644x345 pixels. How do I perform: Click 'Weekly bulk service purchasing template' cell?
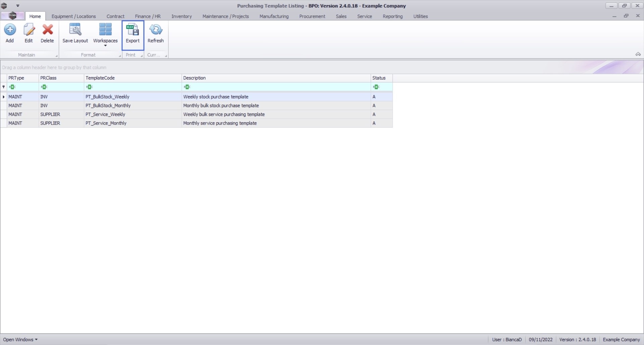pos(276,114)
